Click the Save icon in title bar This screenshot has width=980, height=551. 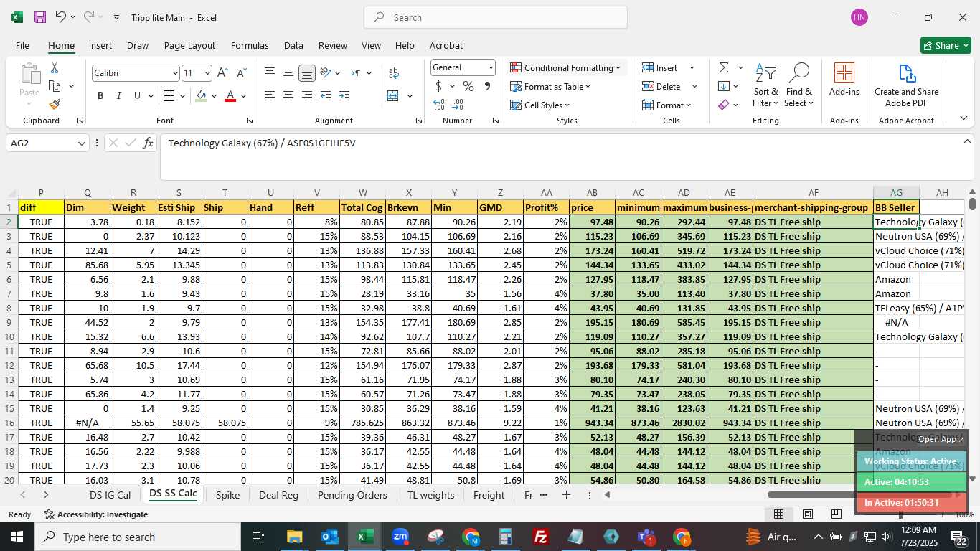pyautogui.click(x=40, y=17)
